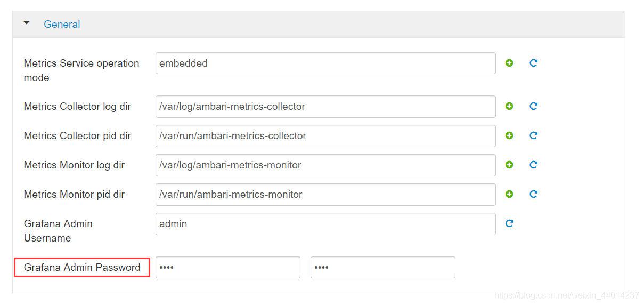This screenshot has height=305, width=644.
Task: Undo changes to Metrics Collector log dir
Action: click(x=533, y=106)
